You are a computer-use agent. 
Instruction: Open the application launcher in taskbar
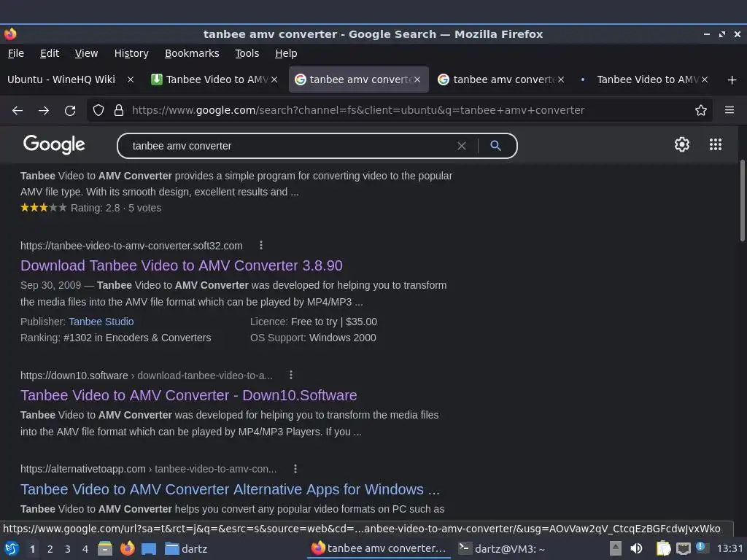pos(12,548)
